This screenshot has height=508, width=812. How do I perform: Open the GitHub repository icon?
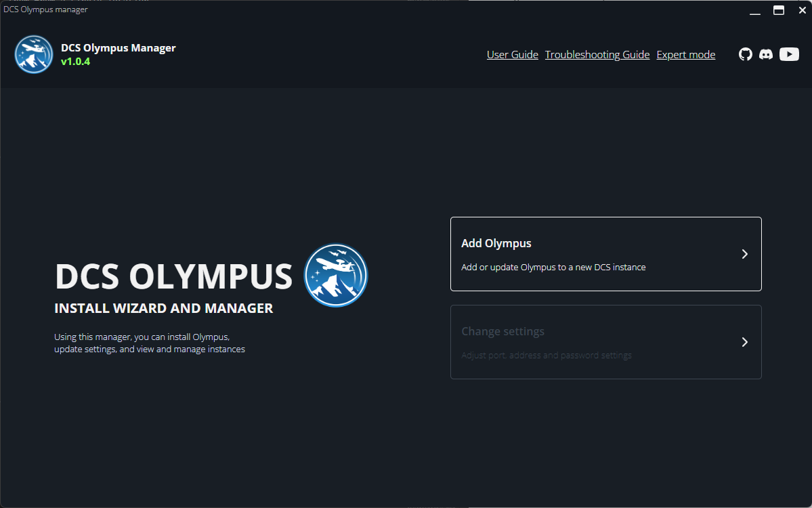pyautogui.click(x=745, y=55)
